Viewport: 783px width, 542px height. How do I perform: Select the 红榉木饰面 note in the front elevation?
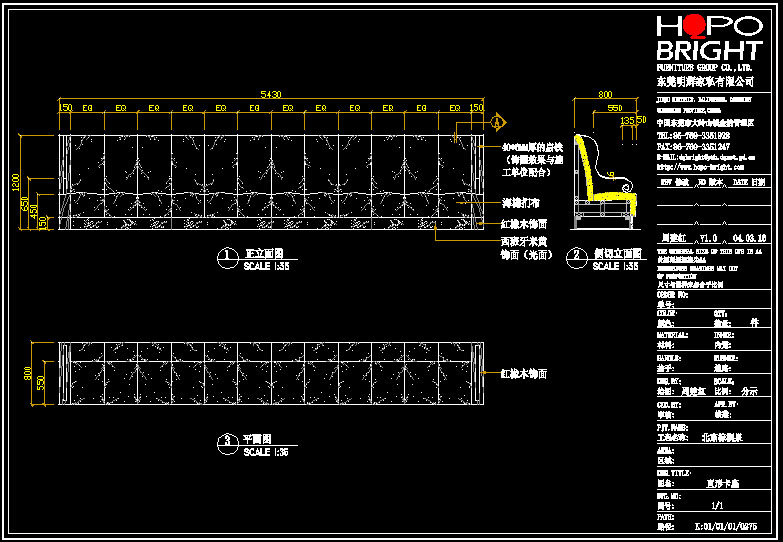coord(524,224)
